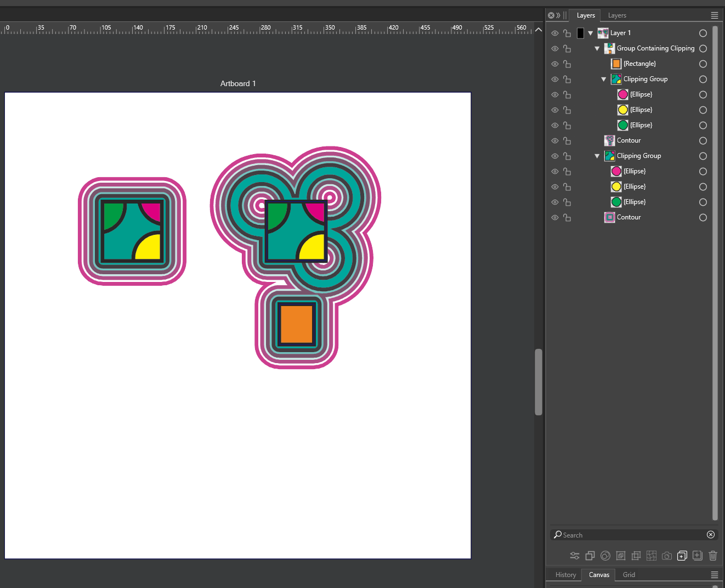
Task: Collapse the bottom Clipping Group
Action: pos(597,156)
